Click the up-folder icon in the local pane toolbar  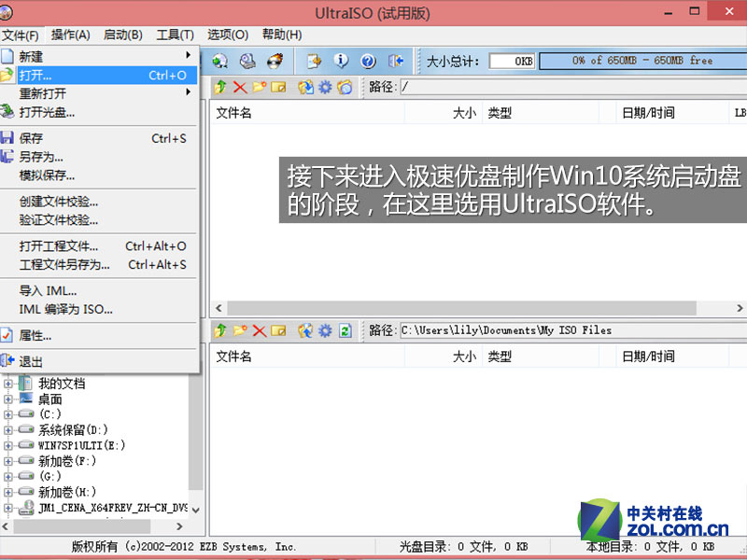220,330
